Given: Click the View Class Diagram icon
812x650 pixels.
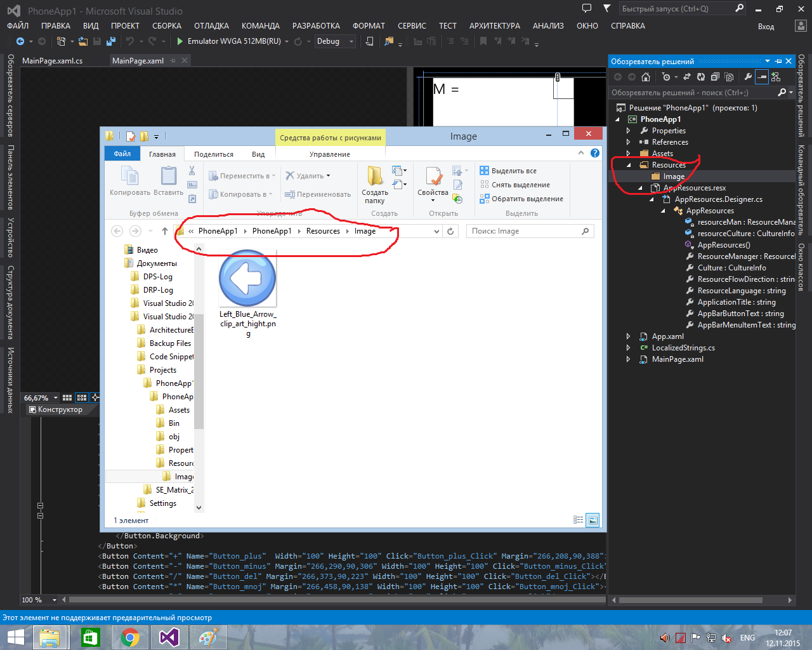Looking at the screenshot, I should coord(776,77).
